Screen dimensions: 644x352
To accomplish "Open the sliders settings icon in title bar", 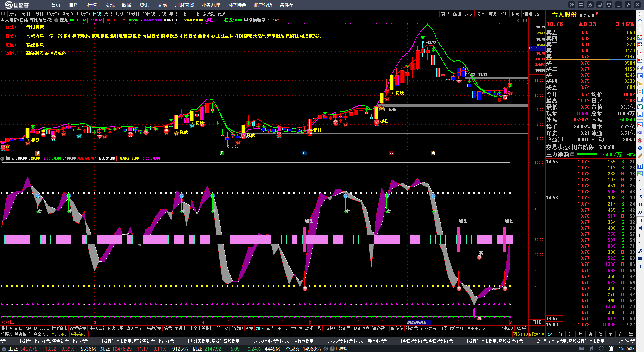I will 581,5.
